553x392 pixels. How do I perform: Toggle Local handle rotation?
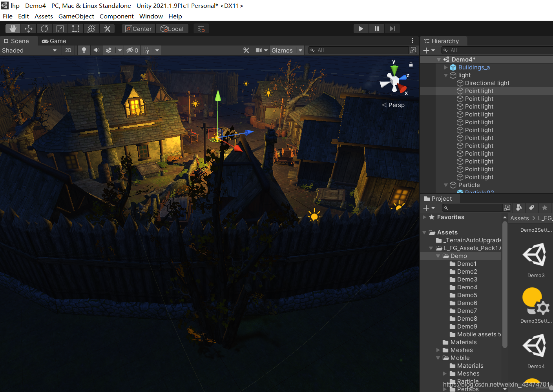[x=172, y=29]
